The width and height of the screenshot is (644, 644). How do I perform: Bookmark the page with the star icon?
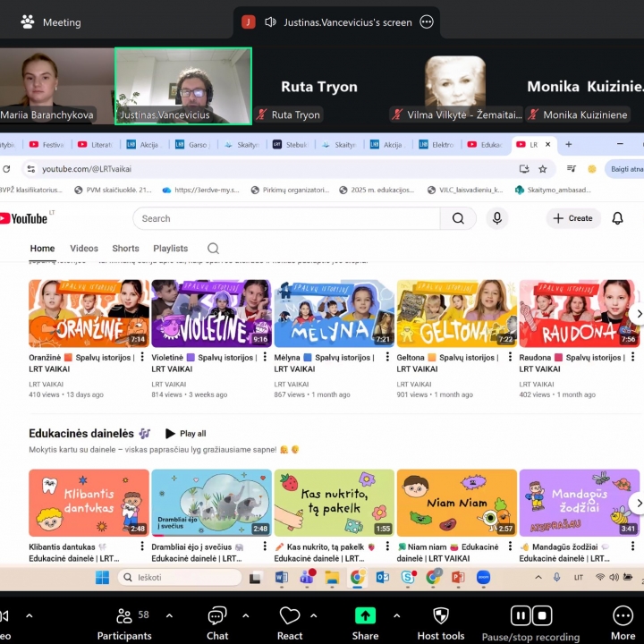coord(542,169)
